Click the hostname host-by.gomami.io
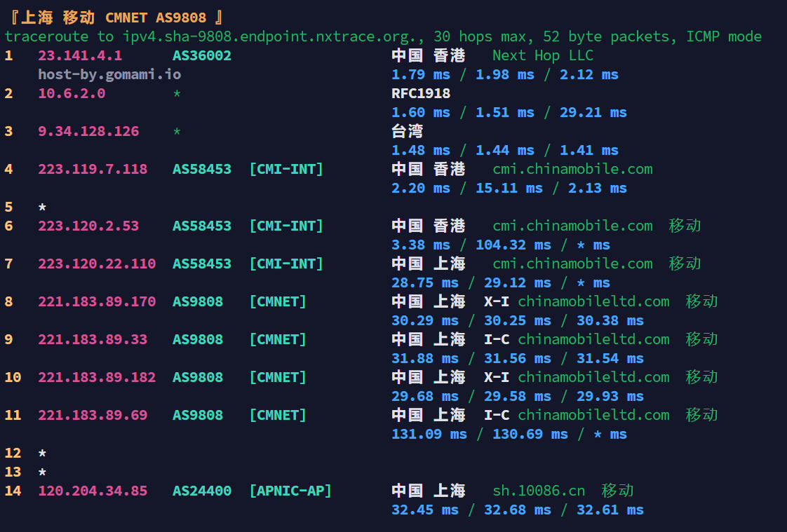The image size is (787, 532). point(109,74)
